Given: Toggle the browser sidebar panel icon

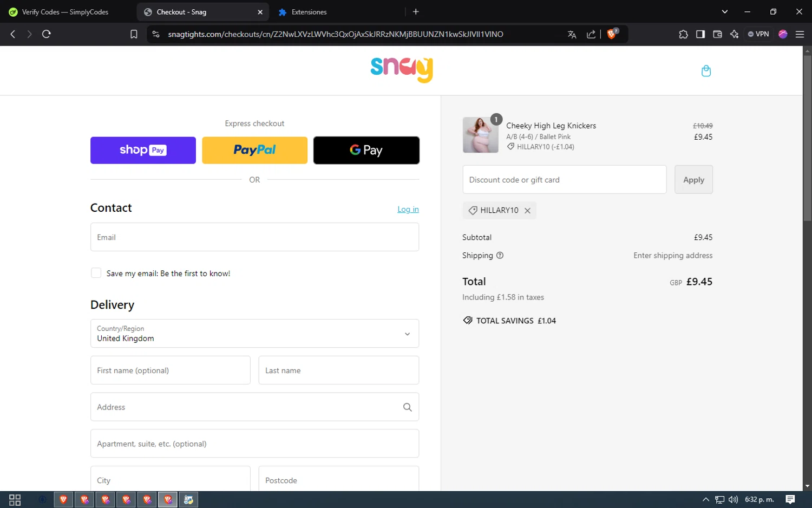Looking at the screenshot, I should pos(700,34).
